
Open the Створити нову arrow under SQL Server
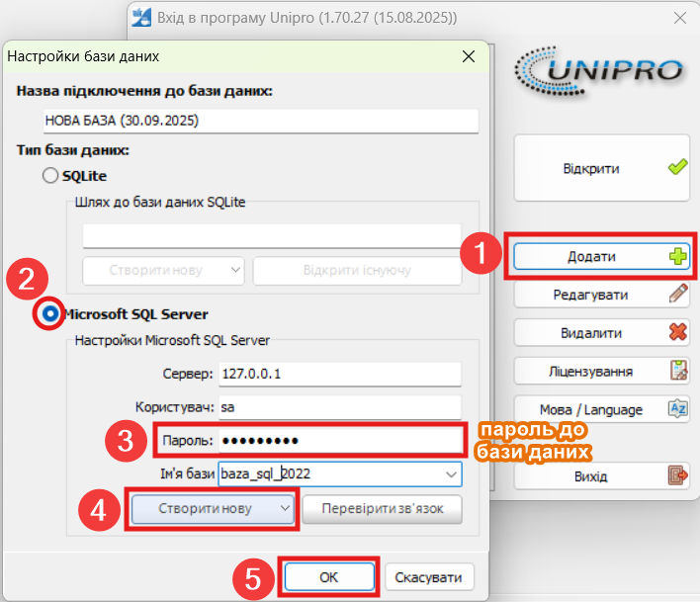pos(286,508)
